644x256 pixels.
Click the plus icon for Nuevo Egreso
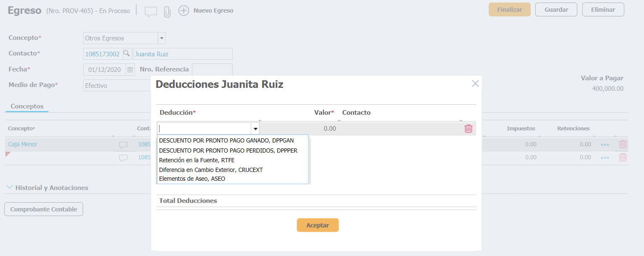(x=183, y=11)
